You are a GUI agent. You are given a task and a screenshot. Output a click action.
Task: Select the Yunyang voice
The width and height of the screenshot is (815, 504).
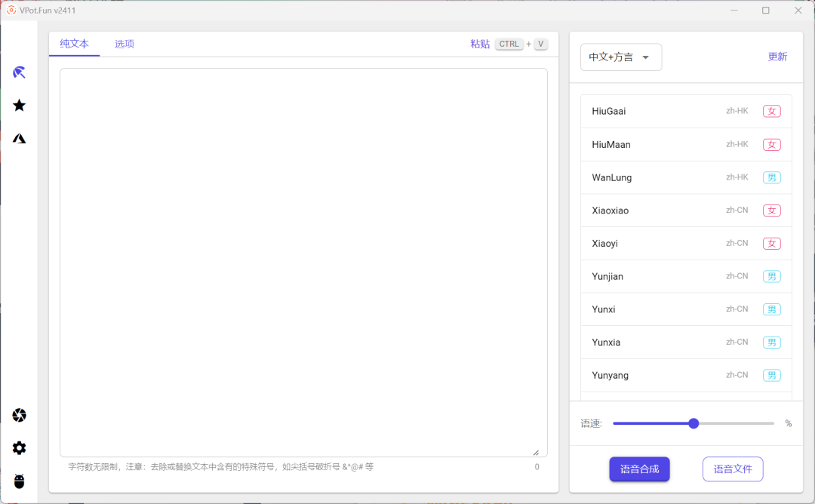click(686, 375)
